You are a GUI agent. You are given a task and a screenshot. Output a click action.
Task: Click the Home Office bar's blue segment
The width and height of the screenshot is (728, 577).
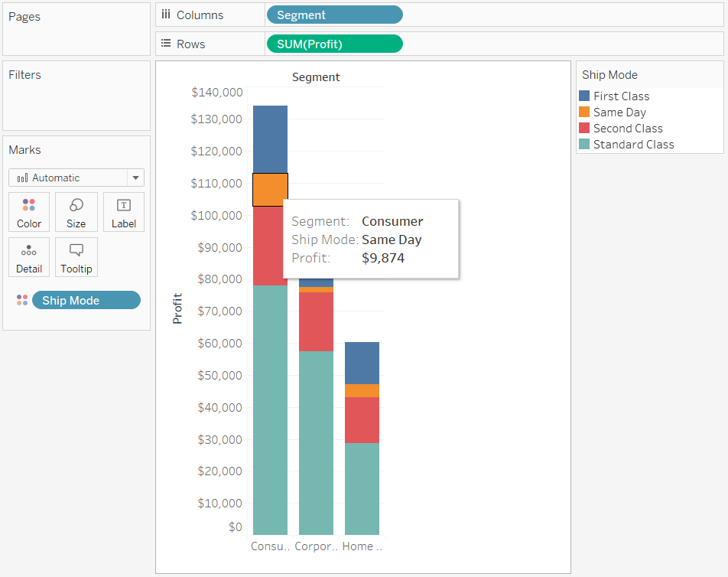(362, 363)
